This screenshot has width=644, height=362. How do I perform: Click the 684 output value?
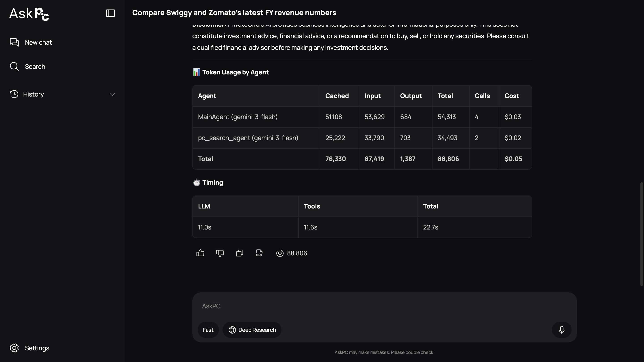point(405,117)
